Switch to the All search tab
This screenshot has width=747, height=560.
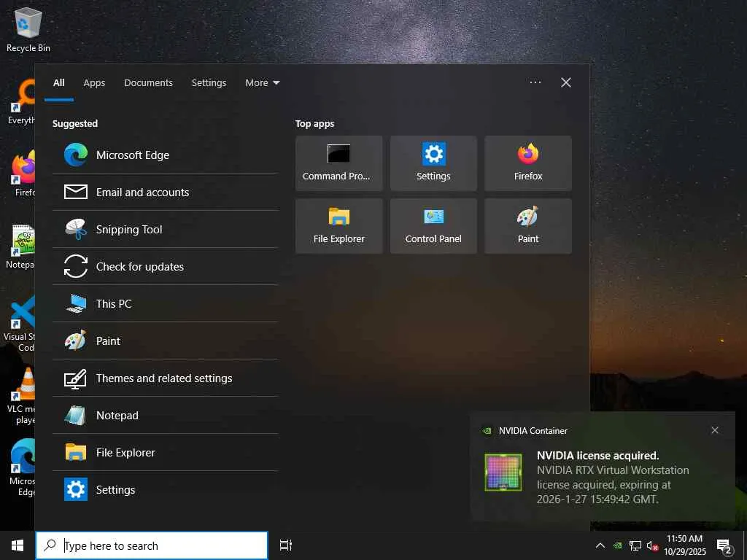tap(59, 83)
